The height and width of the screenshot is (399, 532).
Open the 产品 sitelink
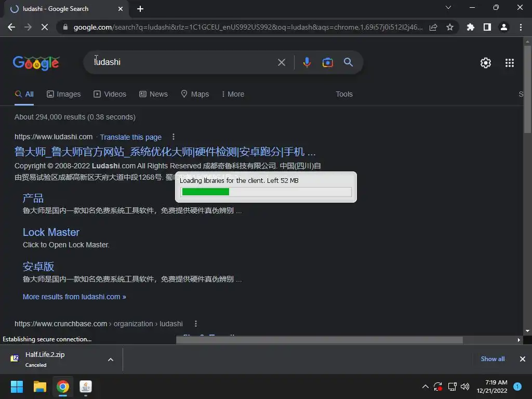tap(33, 198)
